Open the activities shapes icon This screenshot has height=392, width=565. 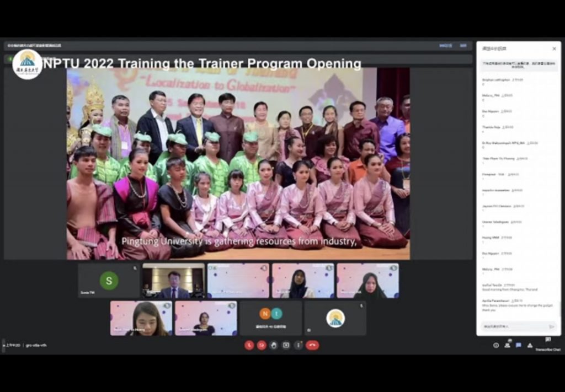530,345
